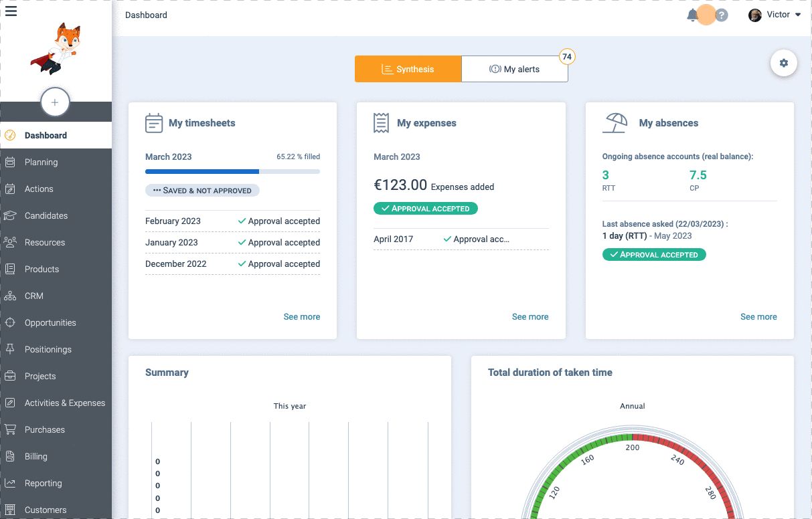Click the absences Approval Accepted badge
812x519 pixels.
[654, 255]
